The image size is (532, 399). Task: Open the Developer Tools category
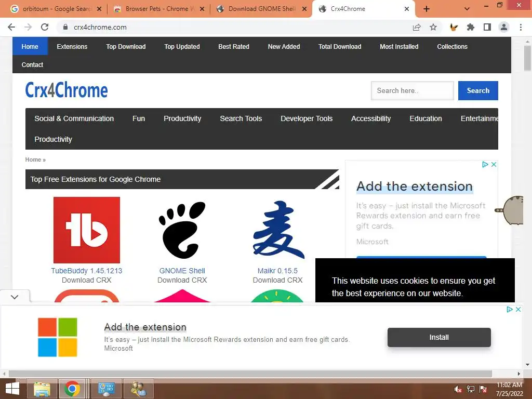click(x=307, y=118)
